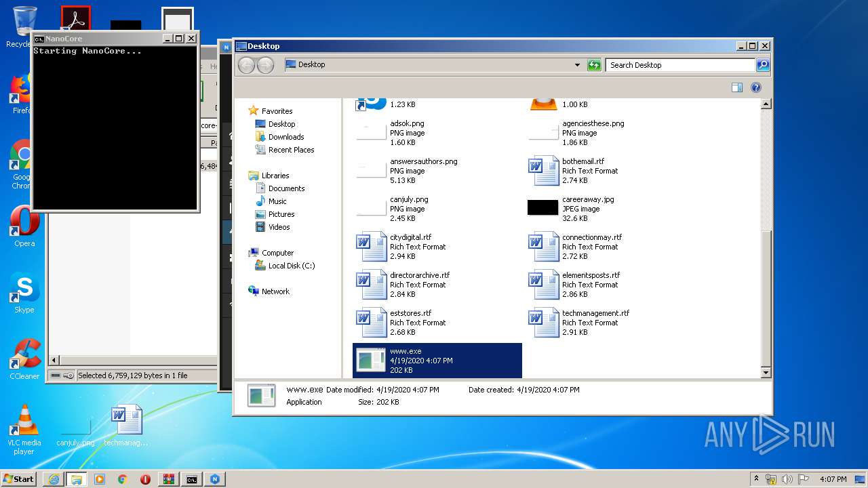
Task: Open Windows Explorer taskbar button
Action: point(76,479)
